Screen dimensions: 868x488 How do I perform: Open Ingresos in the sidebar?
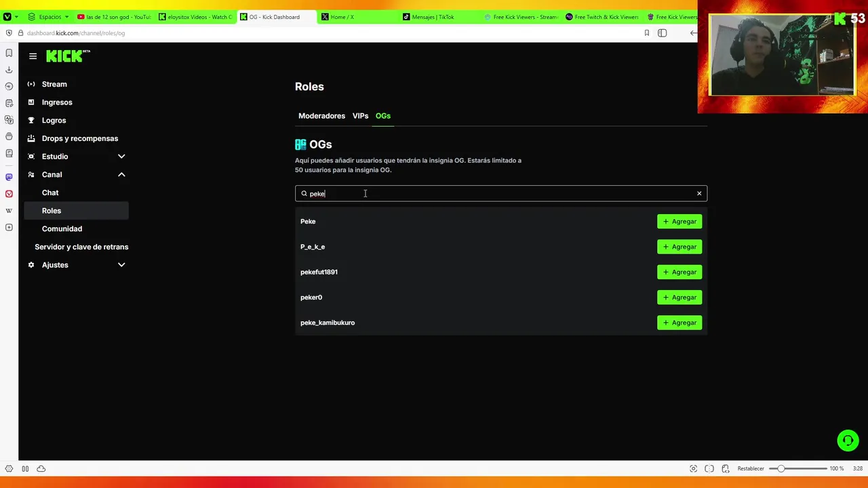tap(57, 102)
